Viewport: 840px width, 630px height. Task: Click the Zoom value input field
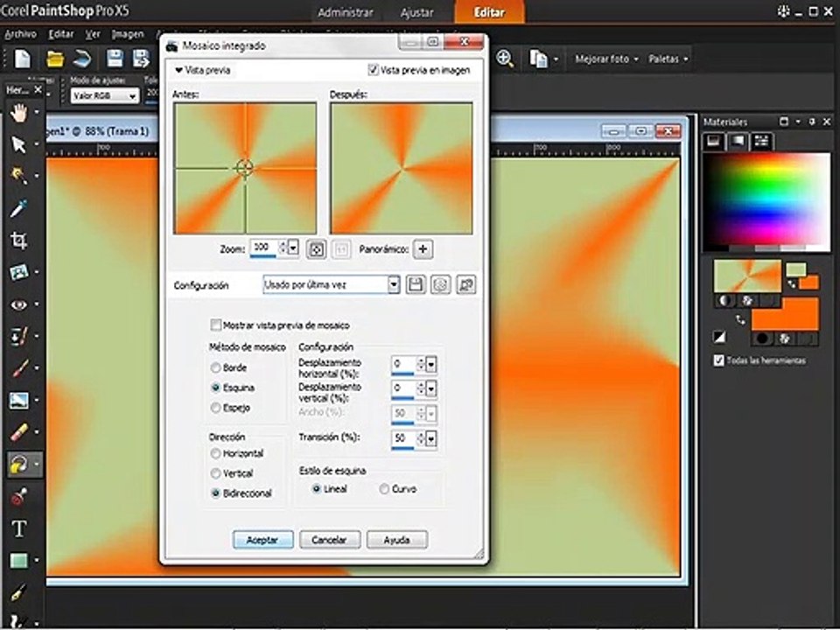pos(264,247)
